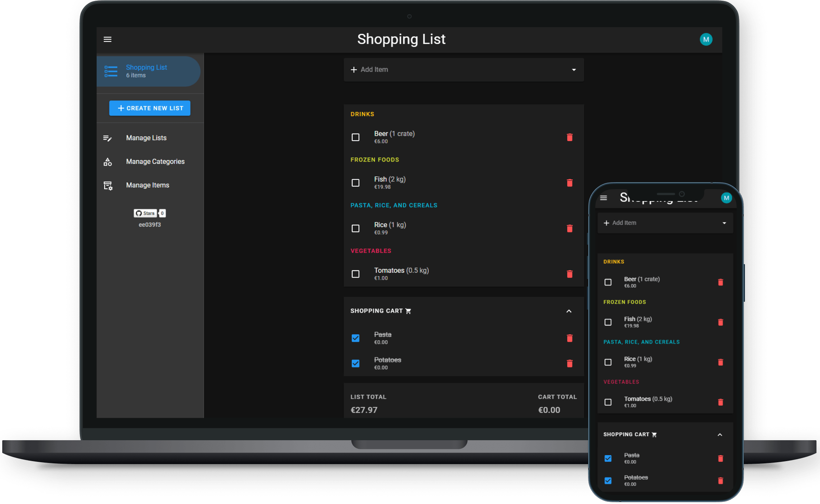
Task: Click Create New List button
Action: [150, 108]
